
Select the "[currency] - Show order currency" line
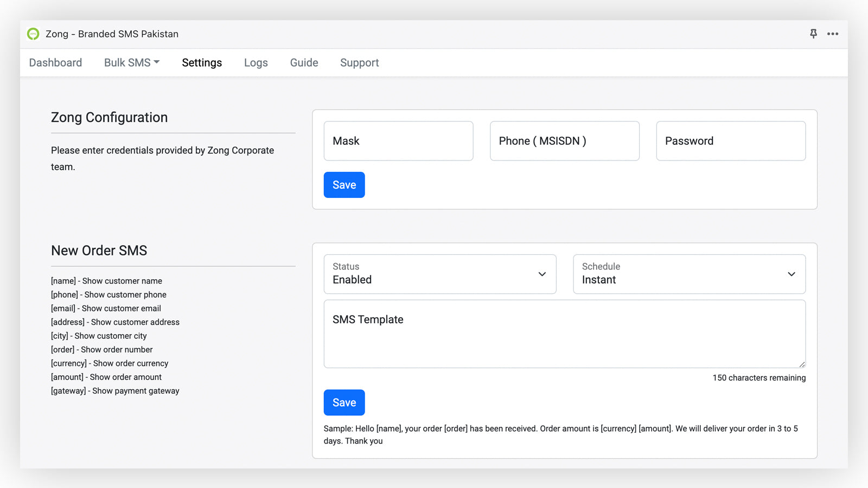(x=110, y=363)
